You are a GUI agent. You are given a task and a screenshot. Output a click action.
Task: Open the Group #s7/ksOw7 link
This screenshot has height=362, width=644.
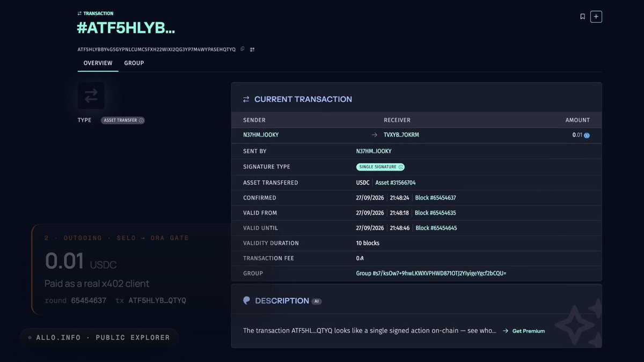click(x=431, y=274)
